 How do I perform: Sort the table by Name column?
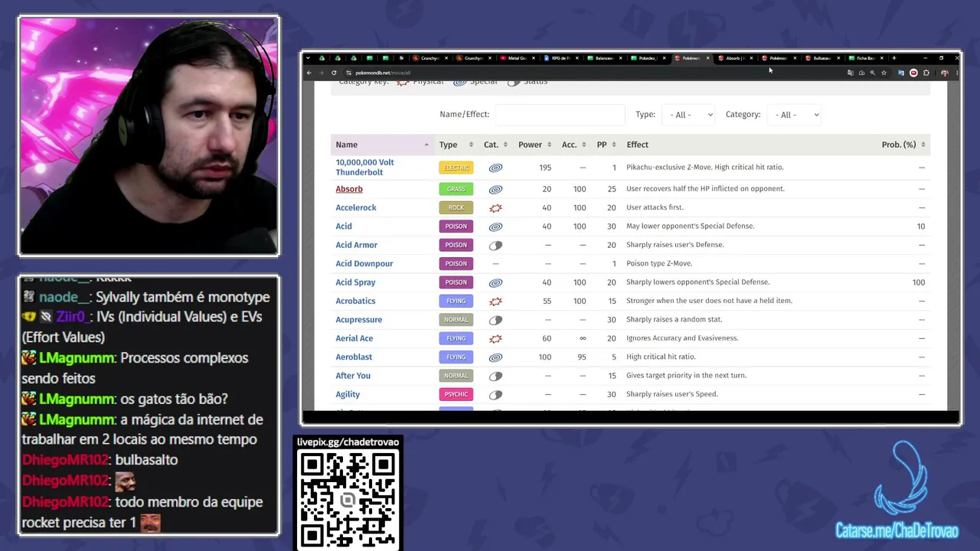[381, 145]
